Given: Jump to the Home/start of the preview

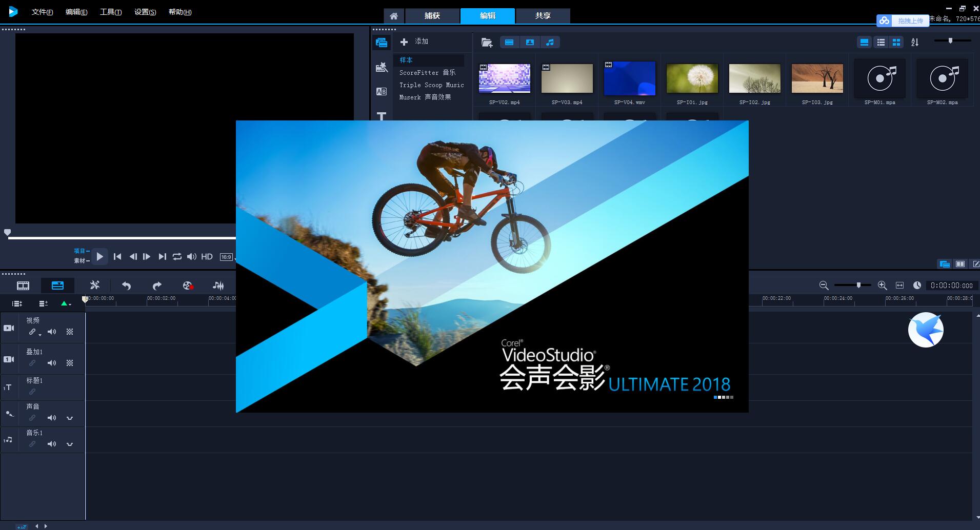Looking at the screenshot, I should 117,256.
